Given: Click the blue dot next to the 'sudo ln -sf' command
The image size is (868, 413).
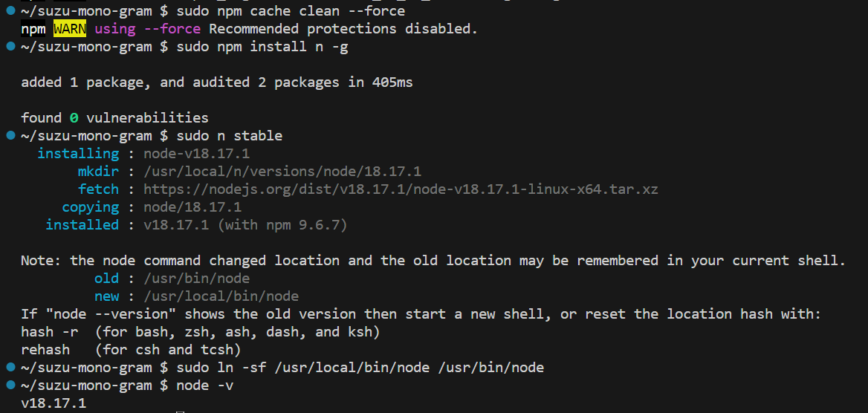Looking at the screenshot, I should click(10, 368).
